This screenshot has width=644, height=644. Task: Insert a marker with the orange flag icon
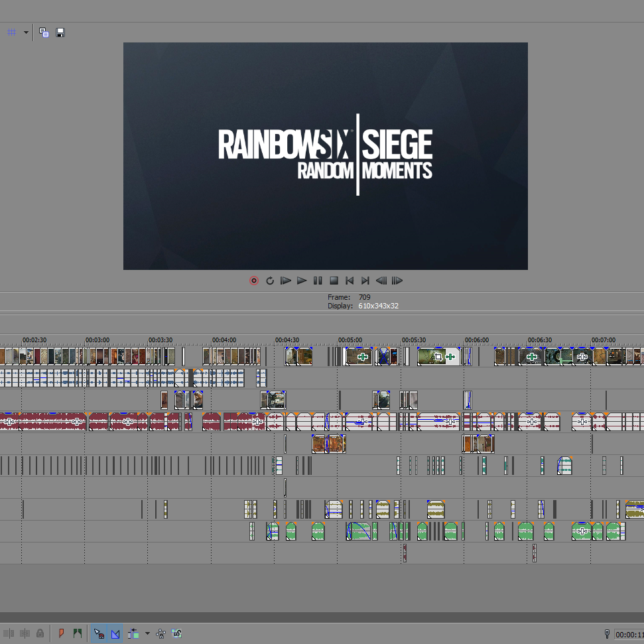tap(61, 633)
